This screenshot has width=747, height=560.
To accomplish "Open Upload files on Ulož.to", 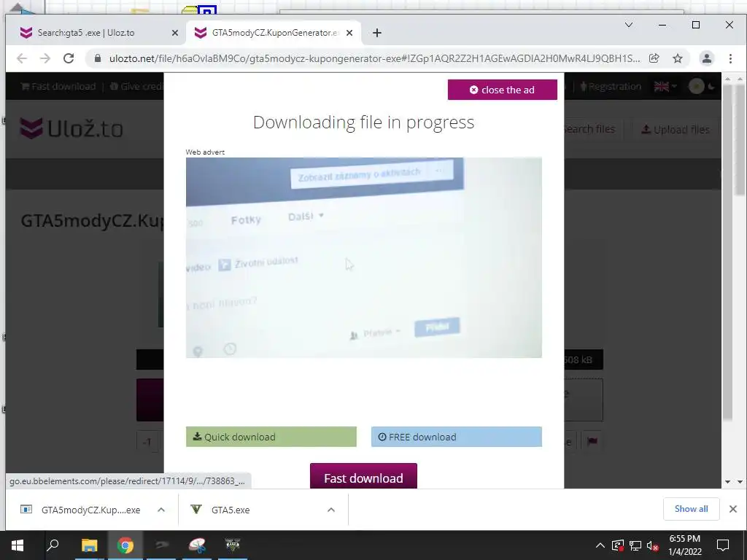I will coord(676,129).
